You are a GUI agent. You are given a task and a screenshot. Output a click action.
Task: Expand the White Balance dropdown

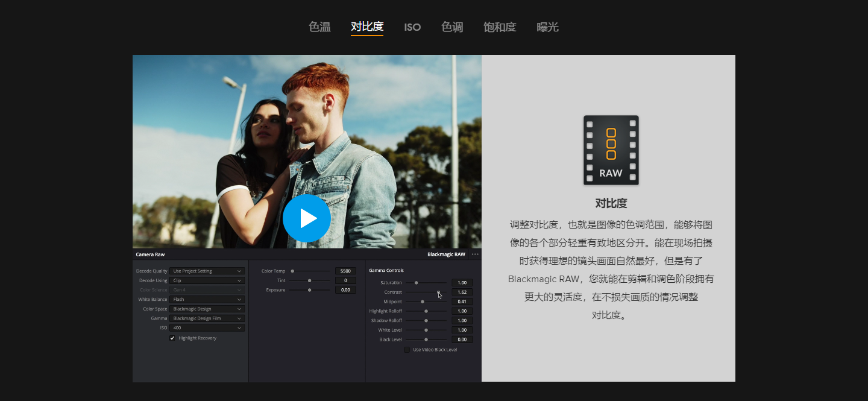pyautogui.click(x=207, y=300)
